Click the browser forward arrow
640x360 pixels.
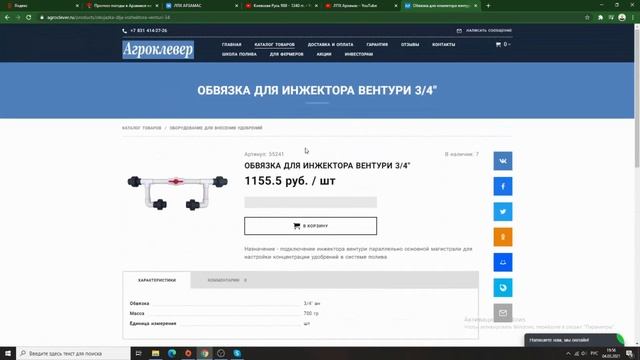pyautogui.click(x=18, y=18)
